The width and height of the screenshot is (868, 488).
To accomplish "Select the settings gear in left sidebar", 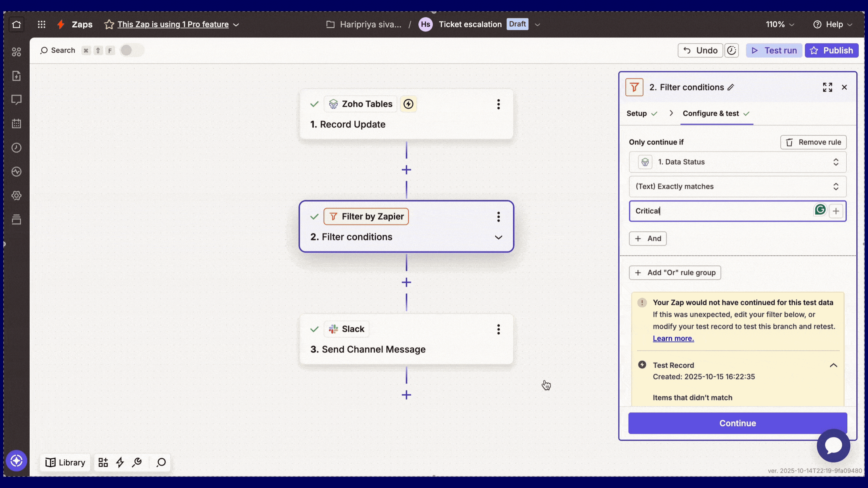I will tap(16, 195).
